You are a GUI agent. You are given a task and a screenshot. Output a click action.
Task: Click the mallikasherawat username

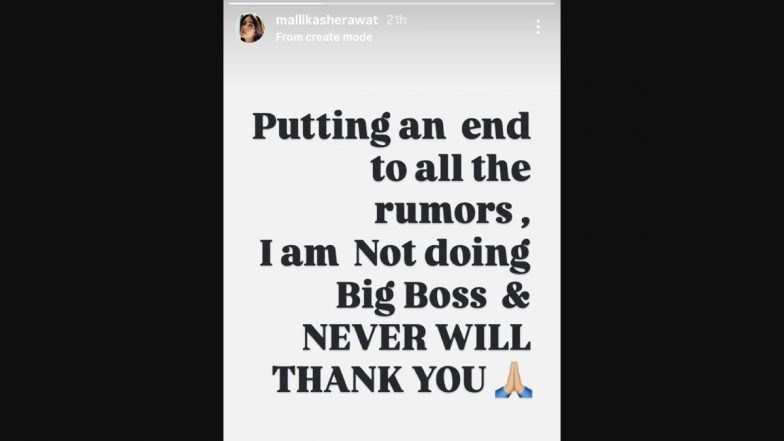tap(327, 20)
